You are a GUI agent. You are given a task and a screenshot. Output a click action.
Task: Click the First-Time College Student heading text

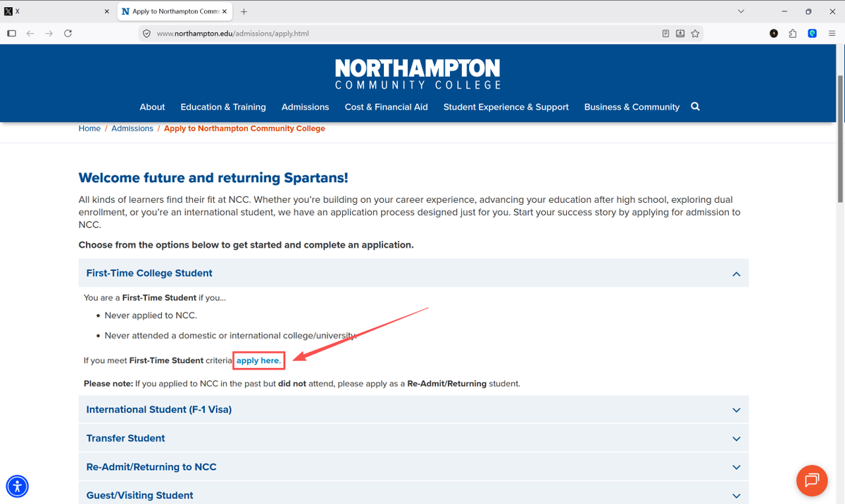[149, 273]
